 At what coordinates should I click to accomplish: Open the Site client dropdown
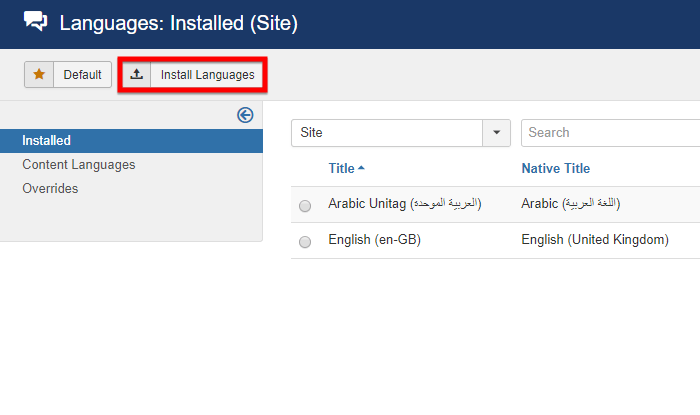click(x=400, y=133)
